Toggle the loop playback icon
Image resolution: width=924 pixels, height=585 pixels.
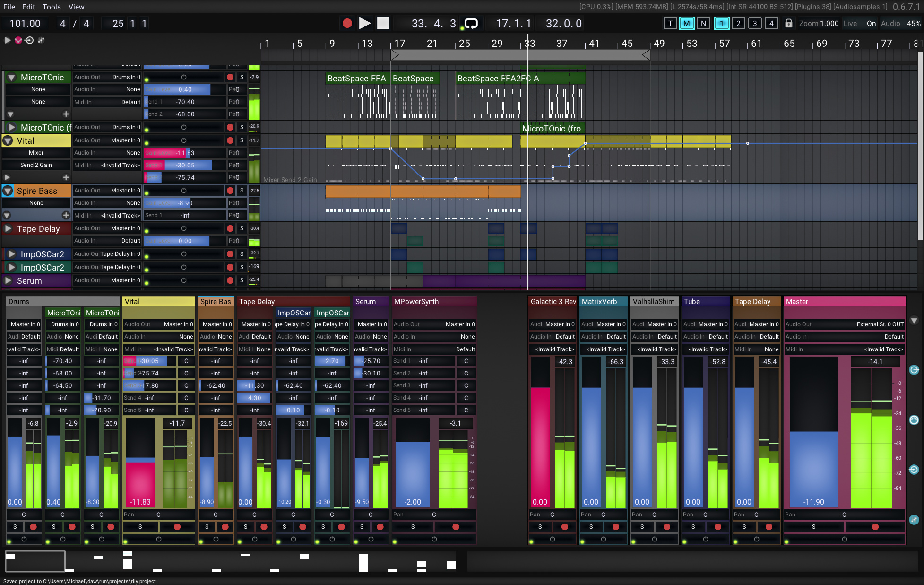coord(471,23)
